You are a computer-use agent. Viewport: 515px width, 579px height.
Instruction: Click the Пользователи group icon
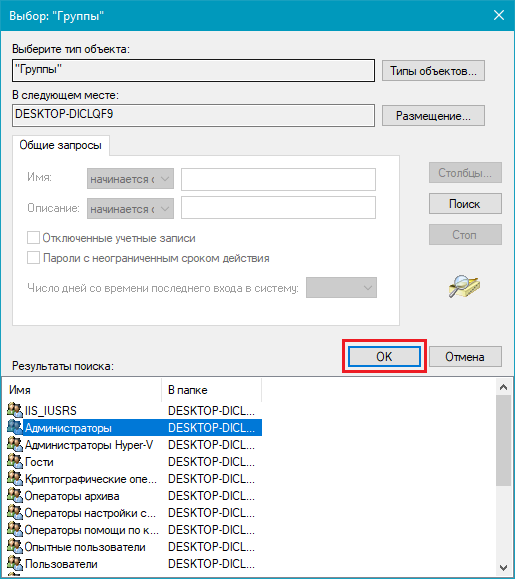15,563
